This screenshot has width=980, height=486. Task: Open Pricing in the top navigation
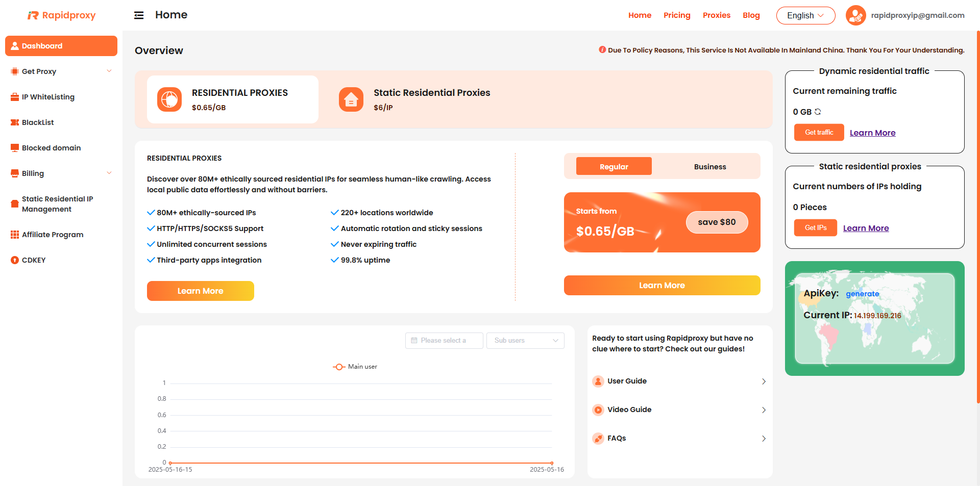click(677, 15)
